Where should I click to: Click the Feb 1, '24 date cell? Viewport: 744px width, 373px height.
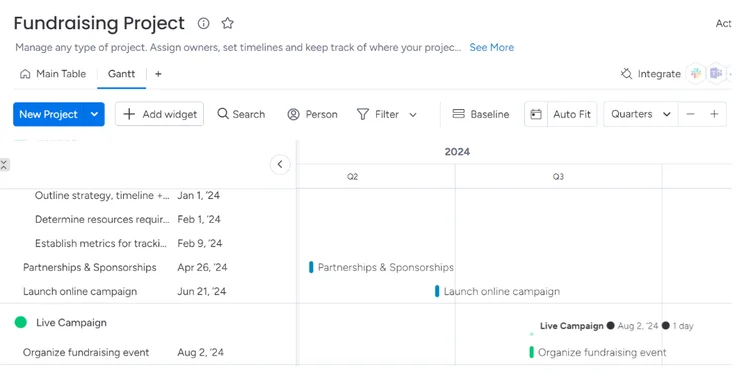pos(199,219)
